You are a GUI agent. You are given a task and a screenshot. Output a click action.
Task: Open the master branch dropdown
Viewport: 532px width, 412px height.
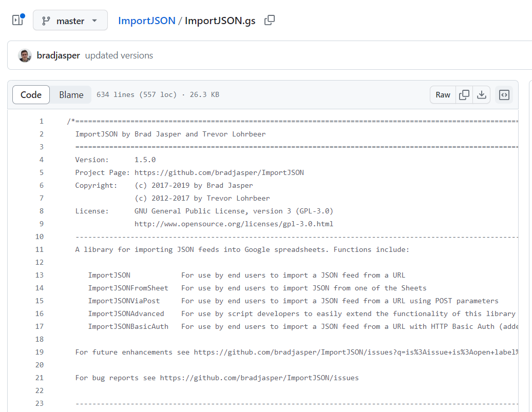[70, 20]
